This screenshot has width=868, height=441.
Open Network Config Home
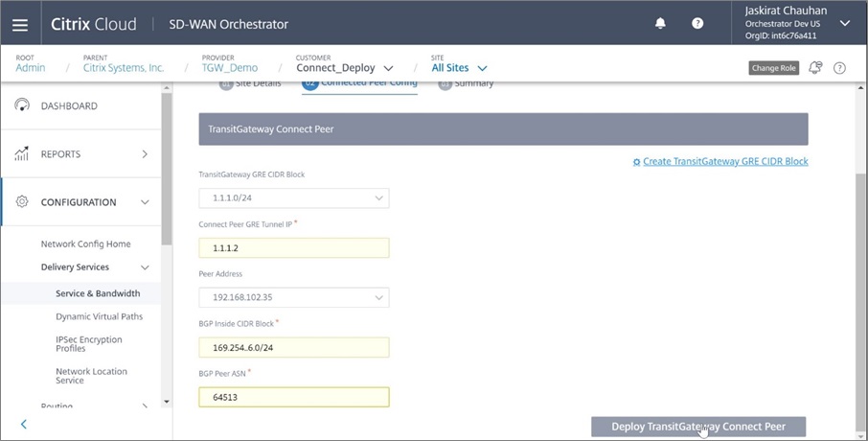point(86,244)
